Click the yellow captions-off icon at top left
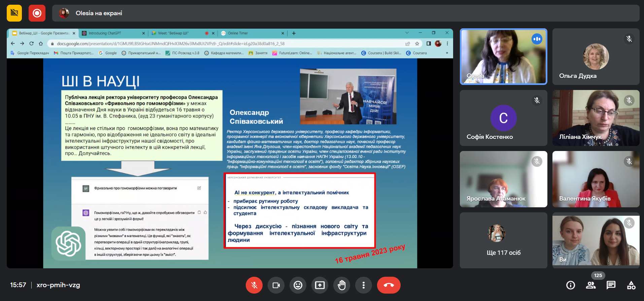This screenshot has height=301, width=644. pyautogui.click(x=14, y=13)
